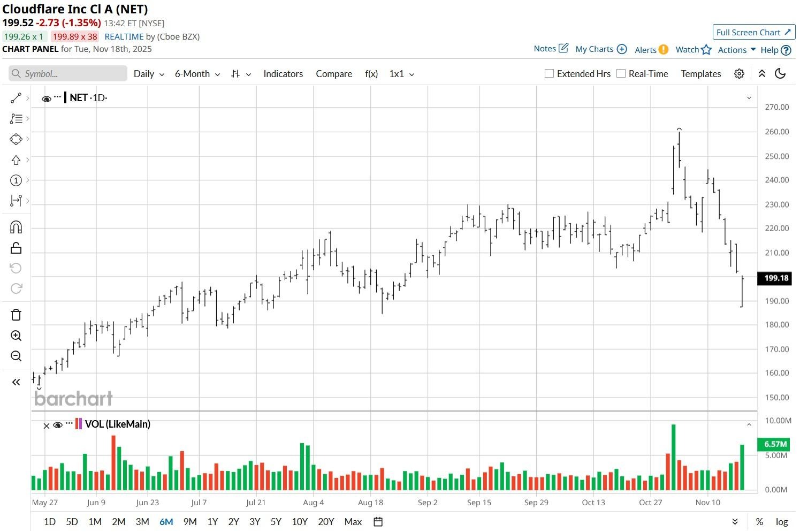Click the Alerts warning icon

click(x=664, y=49)
